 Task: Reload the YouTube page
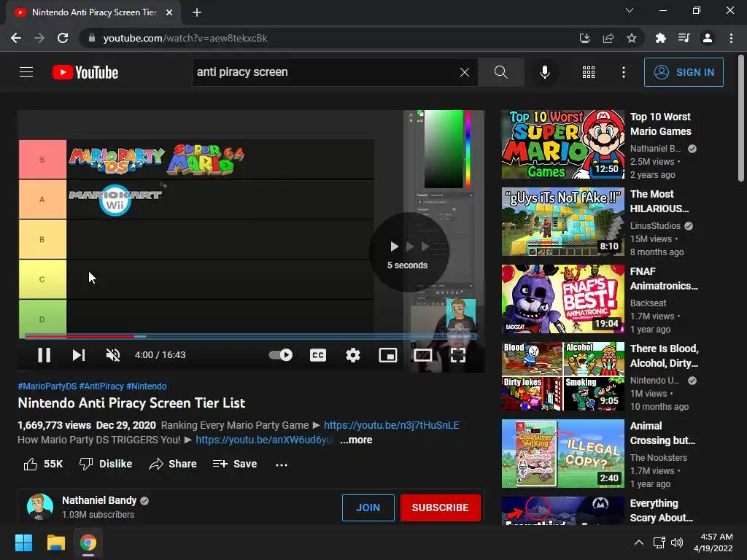(x=63, y=38)
